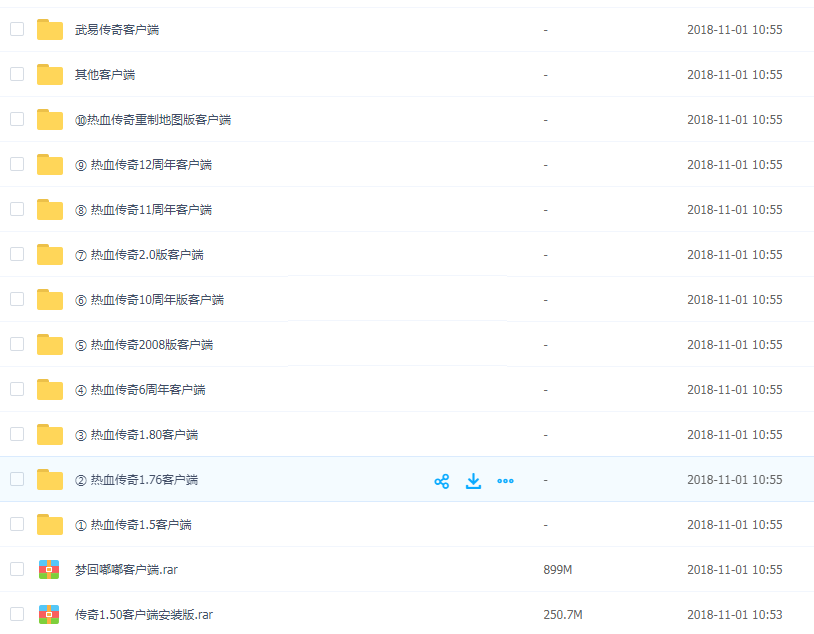Click folder icon of 热血传奇重制地图版客户端
The height and width of the screenshot is (634, 814).
click(x=50, y=119)
